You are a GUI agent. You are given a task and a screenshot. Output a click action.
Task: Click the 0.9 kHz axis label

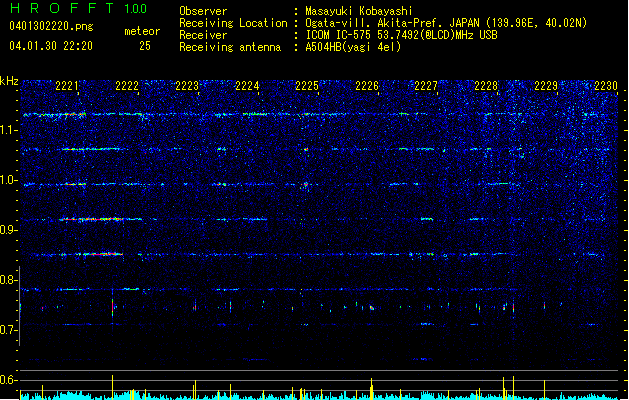[x=9, y=230]
